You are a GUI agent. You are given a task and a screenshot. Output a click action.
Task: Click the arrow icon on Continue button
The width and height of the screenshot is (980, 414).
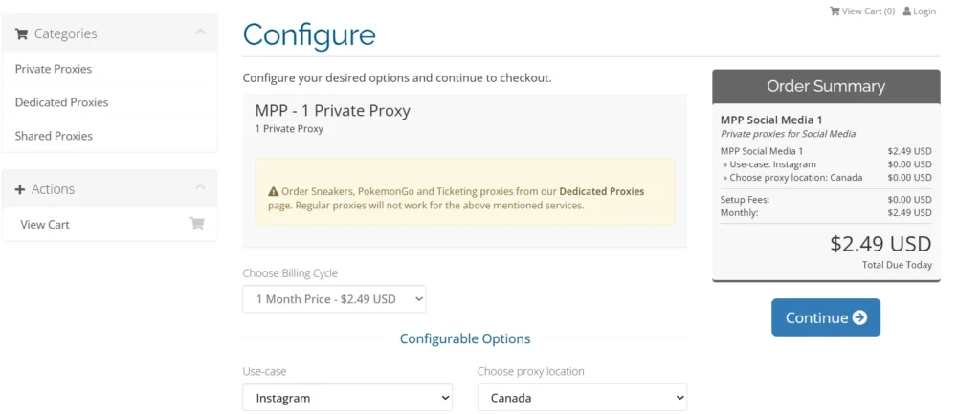pos(859,317)
